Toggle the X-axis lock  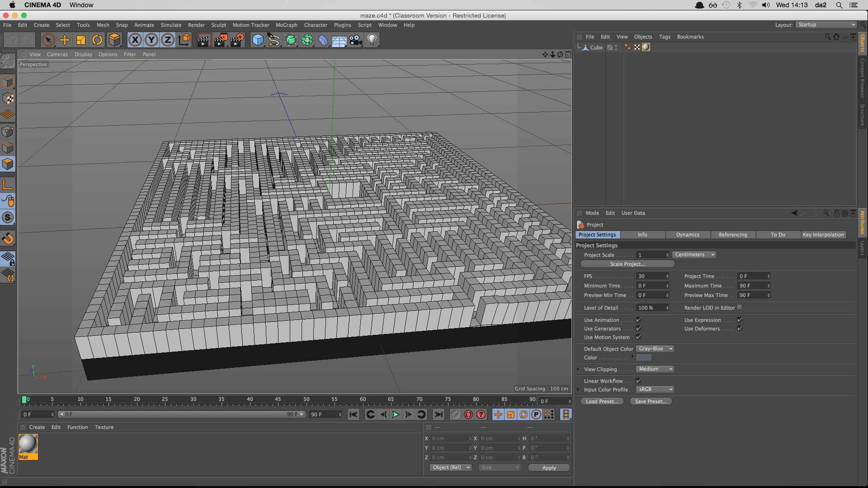tap(135, 40)
